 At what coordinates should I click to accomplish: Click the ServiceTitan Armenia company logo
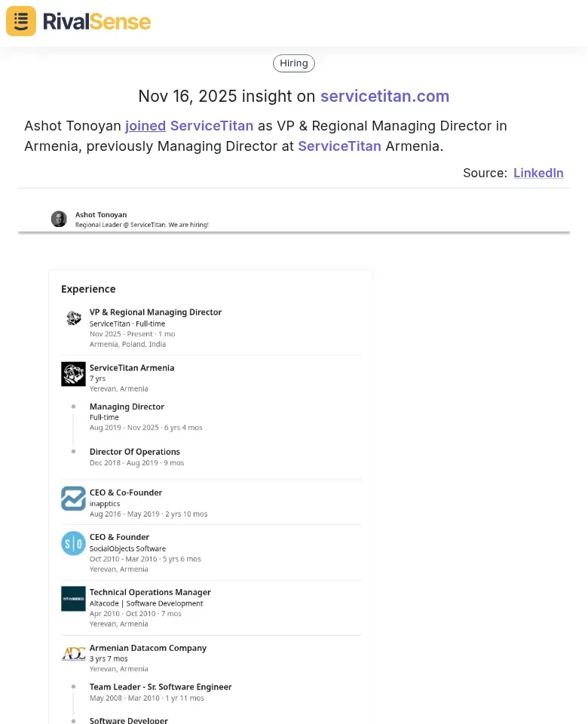(x=73, y=374)
